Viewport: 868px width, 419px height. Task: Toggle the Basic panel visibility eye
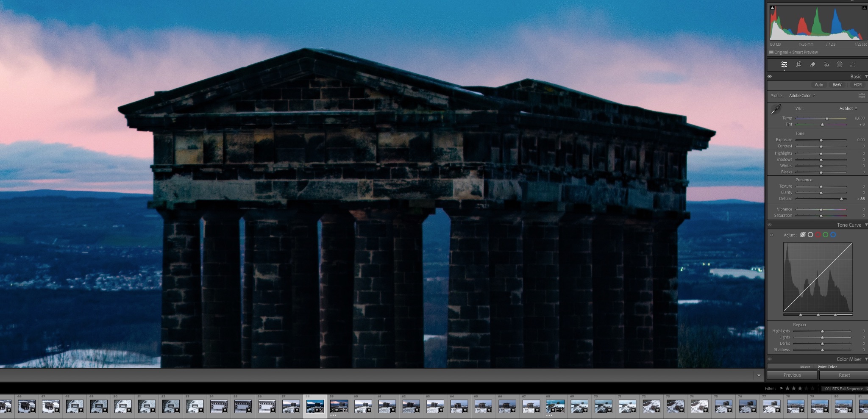[769, 76]
